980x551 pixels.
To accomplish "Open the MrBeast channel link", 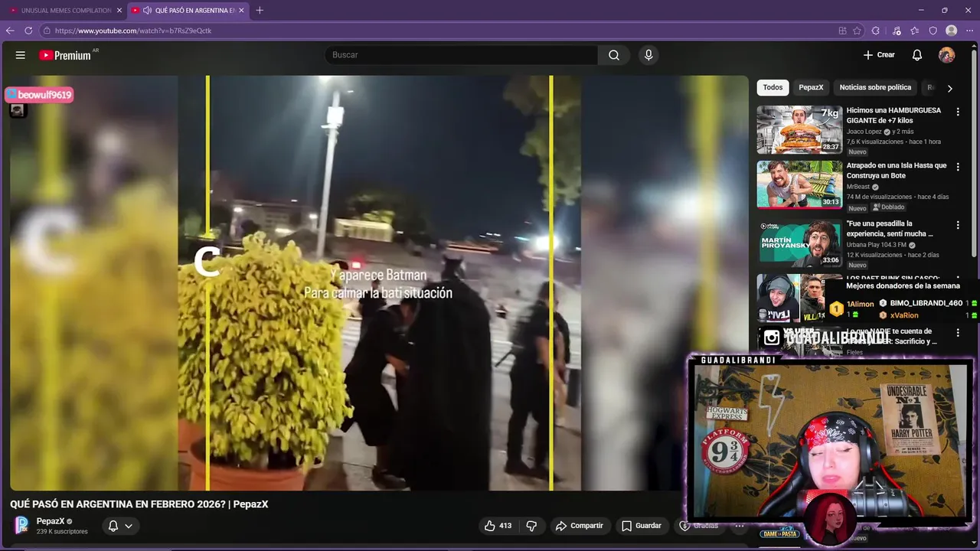I will coord(858,187).
